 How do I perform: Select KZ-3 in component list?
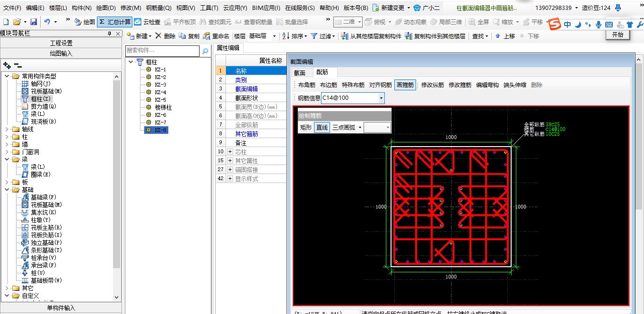pos(160,85)
